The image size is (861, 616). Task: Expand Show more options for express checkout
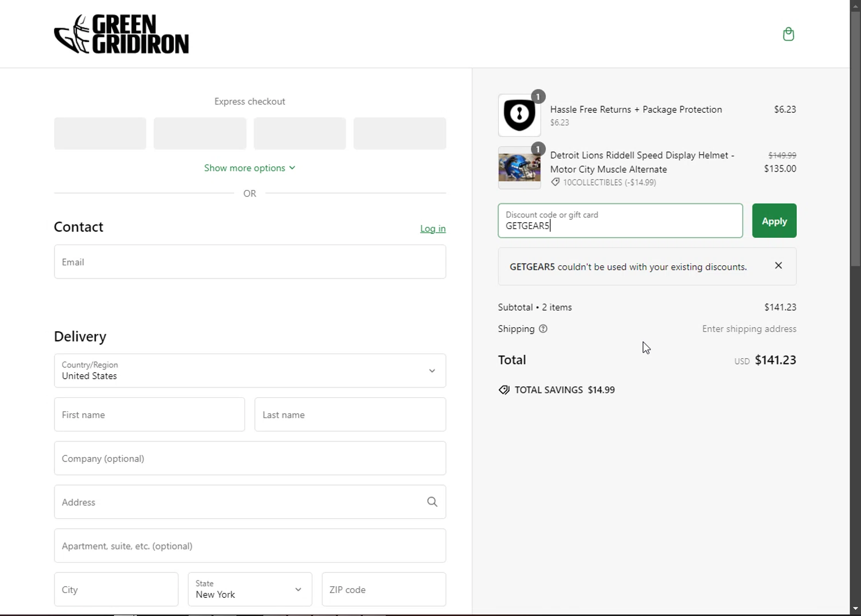click(250, 168)
